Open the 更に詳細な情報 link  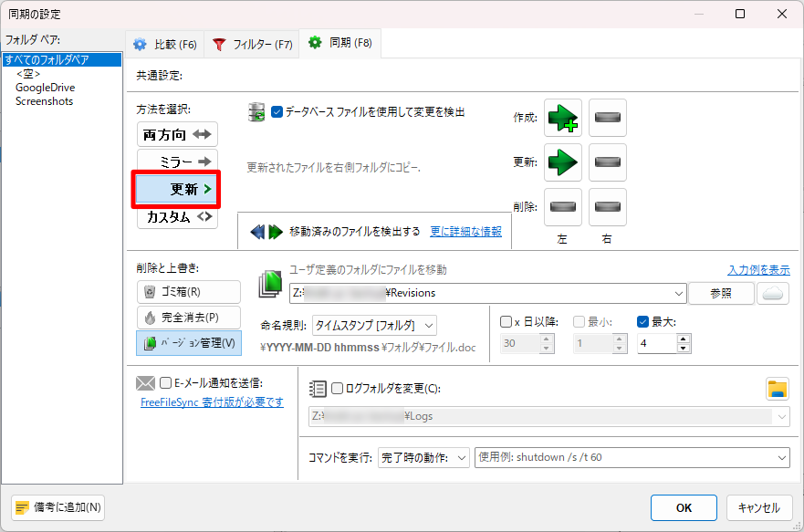465,232
